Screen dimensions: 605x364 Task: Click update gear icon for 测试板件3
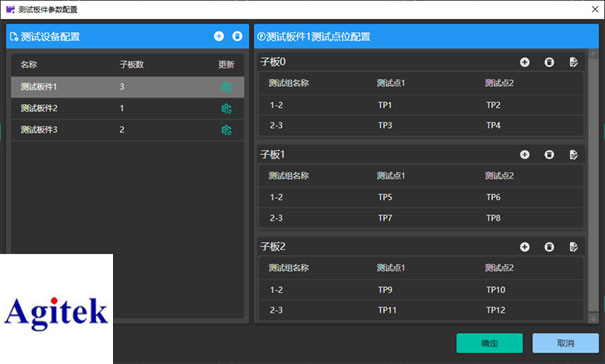226,130
